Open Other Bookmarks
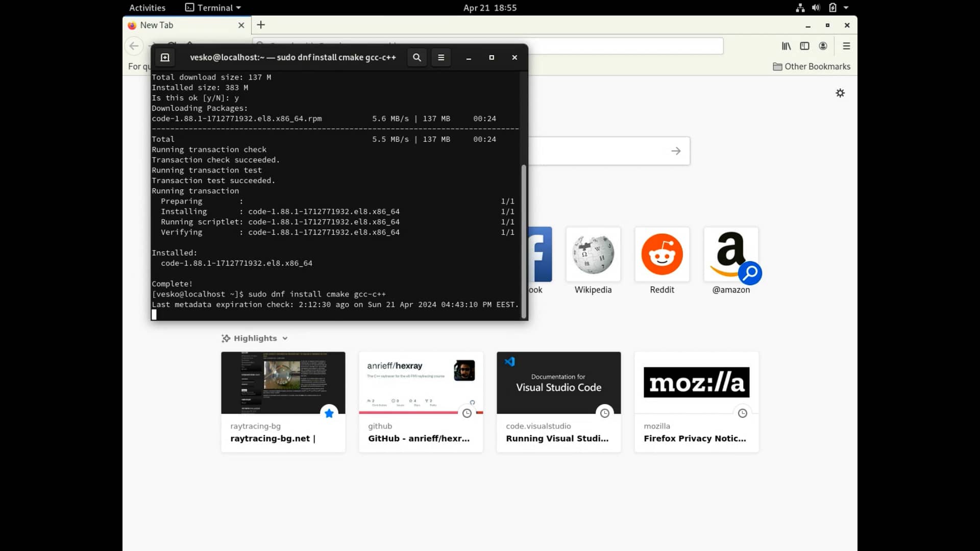Screen dimensions: 980x551 pyautogui.click(x=811, y=66)
